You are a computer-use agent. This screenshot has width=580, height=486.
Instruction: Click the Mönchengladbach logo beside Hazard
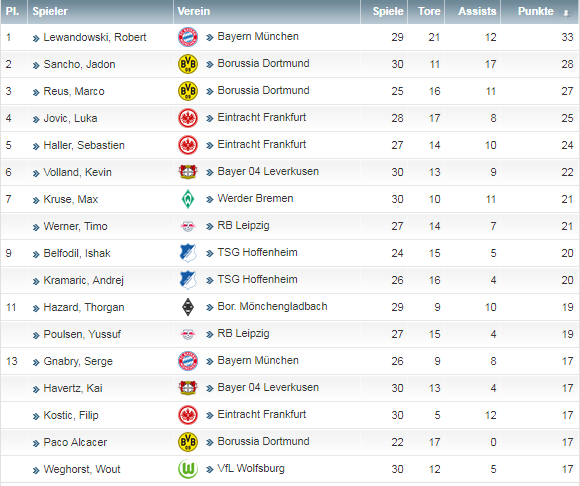click(188, 307)
